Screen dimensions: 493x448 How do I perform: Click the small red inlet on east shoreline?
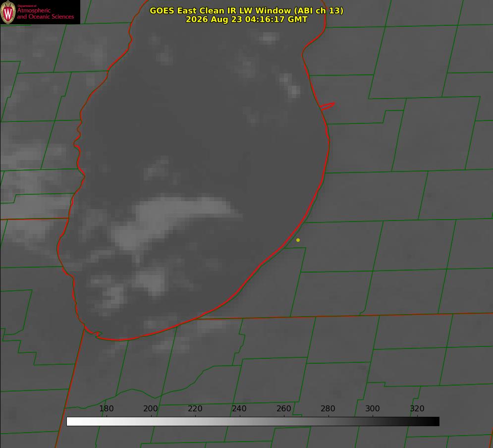pos(327,106)
